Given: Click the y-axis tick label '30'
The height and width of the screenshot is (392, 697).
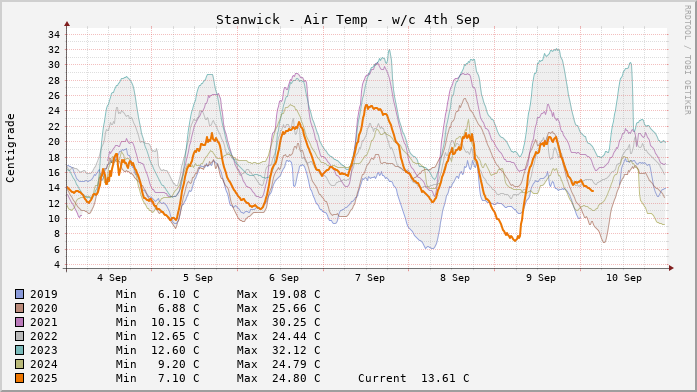Looking at the screenshot, I should point(54,65).
